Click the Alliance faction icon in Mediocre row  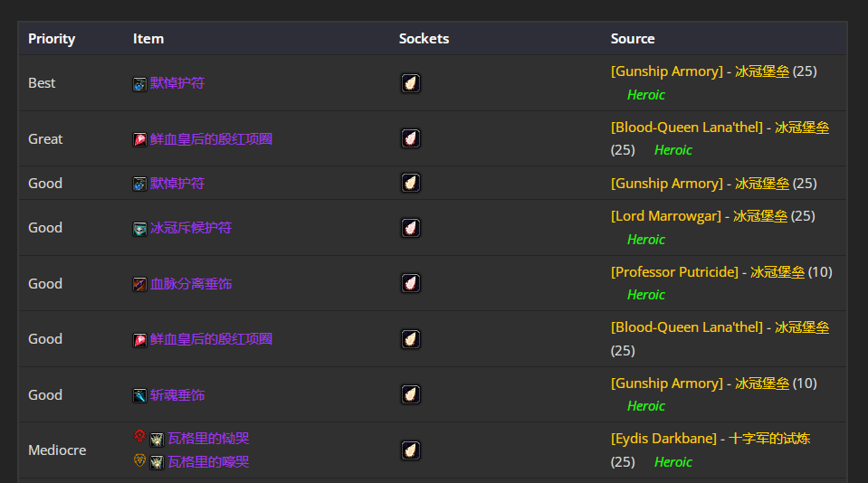click(x=139, y=461)
